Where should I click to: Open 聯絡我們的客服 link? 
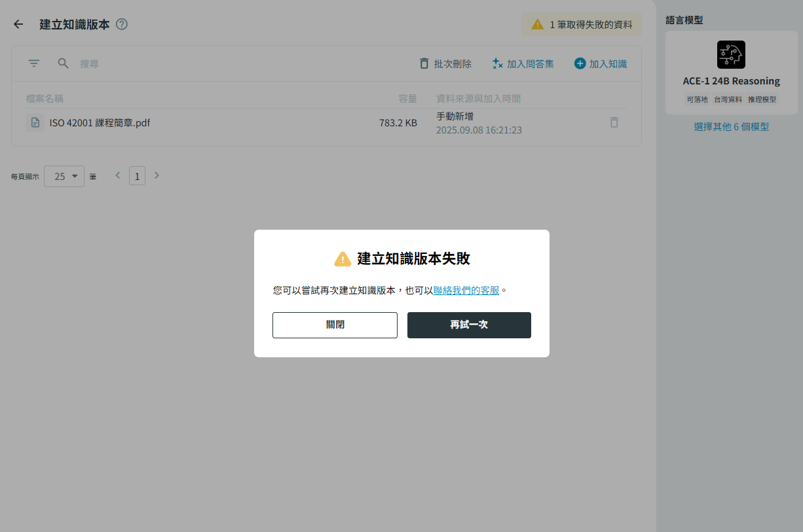(x=466, y=290)
